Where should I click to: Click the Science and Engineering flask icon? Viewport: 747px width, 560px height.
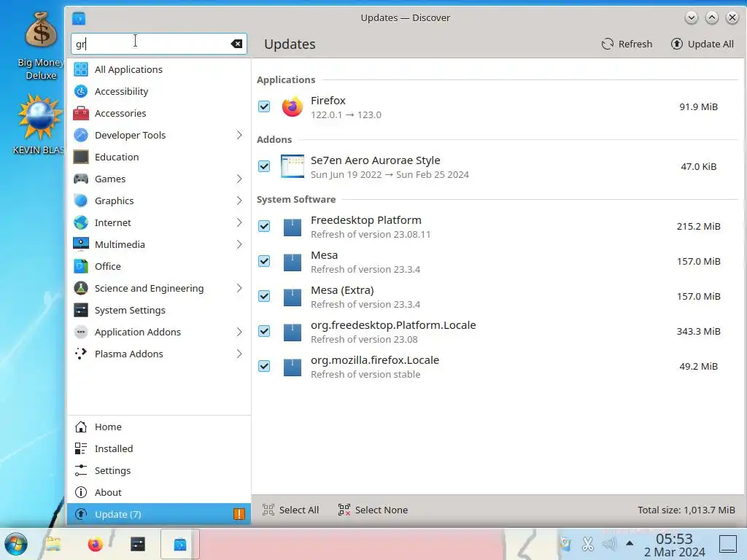tap(81, 288)
